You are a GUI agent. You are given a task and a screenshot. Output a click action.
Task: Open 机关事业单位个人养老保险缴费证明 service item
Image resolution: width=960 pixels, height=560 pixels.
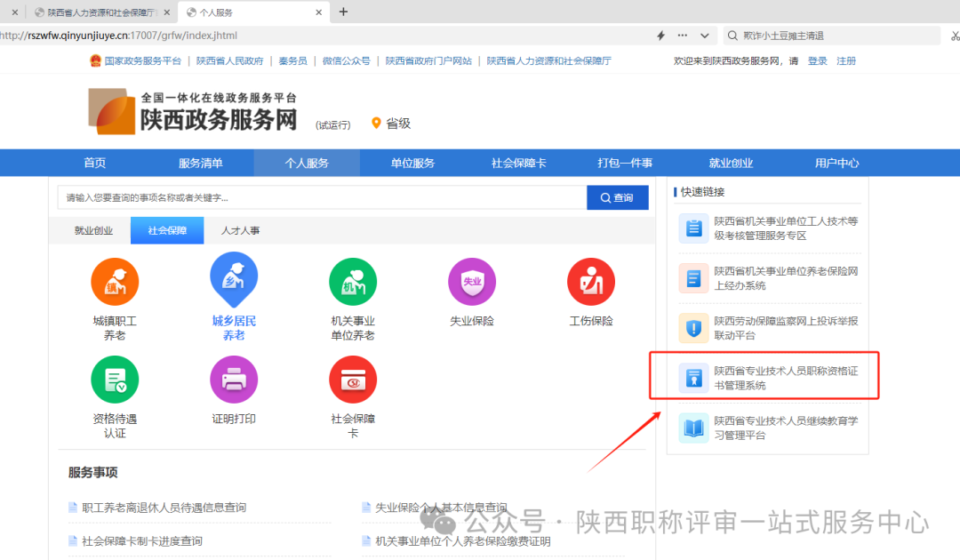(463, 541)
